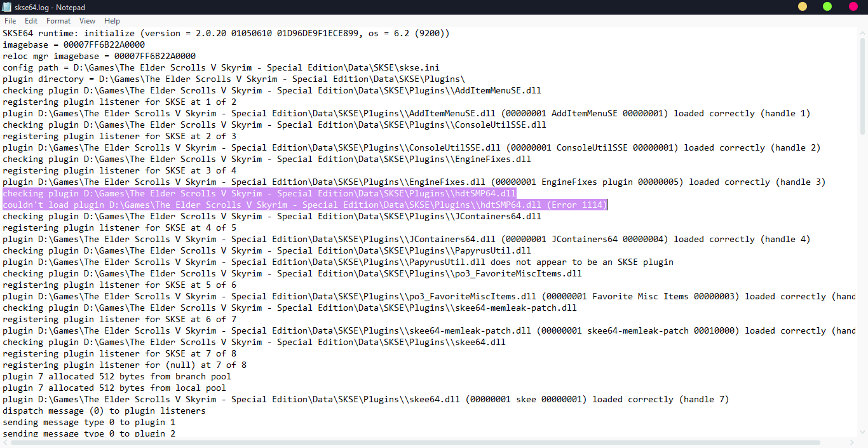Click the green maximize circle button
Screen dimensions: 868x448
coord(827,6)
